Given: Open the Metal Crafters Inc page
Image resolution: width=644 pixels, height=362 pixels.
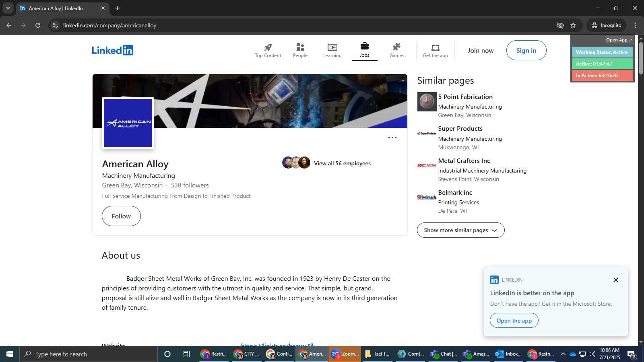Looking at the screenshot, I should click(x=464, y=160).
